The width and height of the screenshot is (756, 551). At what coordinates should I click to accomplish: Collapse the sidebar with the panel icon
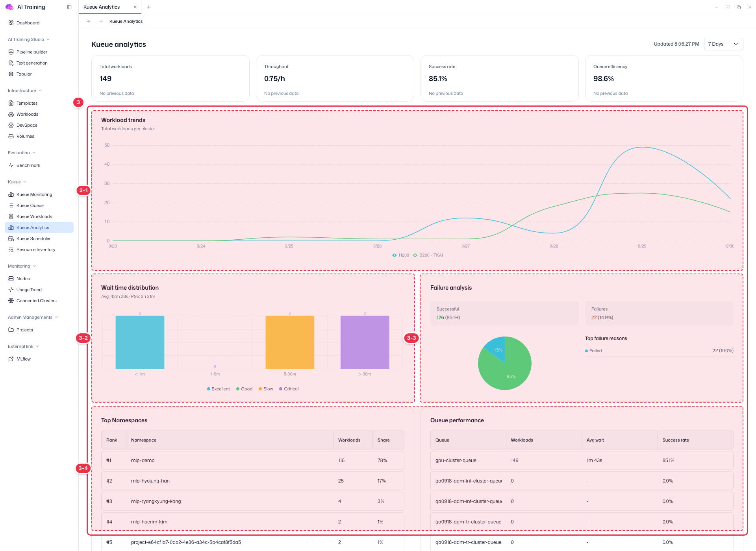[69, 7]
